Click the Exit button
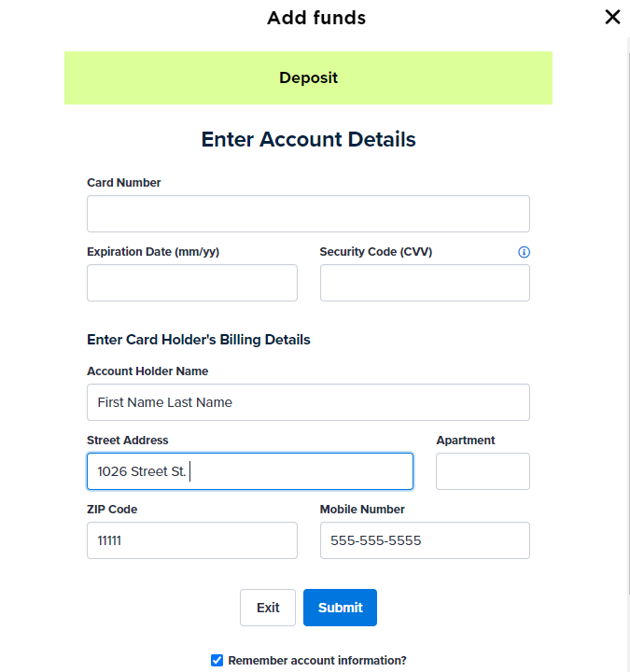 pos(268,608)
